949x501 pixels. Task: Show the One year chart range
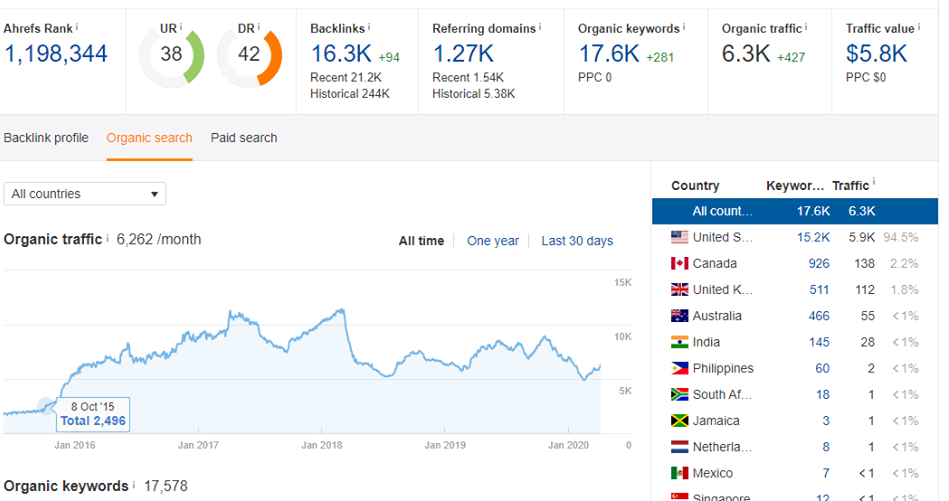[493, 241]
